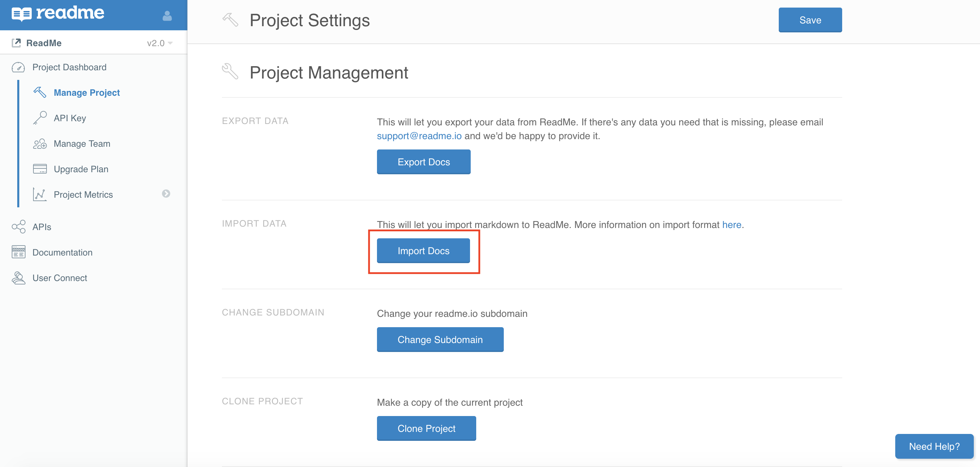
Task: Open Project Metrics menu item
Action: point(83,194)
